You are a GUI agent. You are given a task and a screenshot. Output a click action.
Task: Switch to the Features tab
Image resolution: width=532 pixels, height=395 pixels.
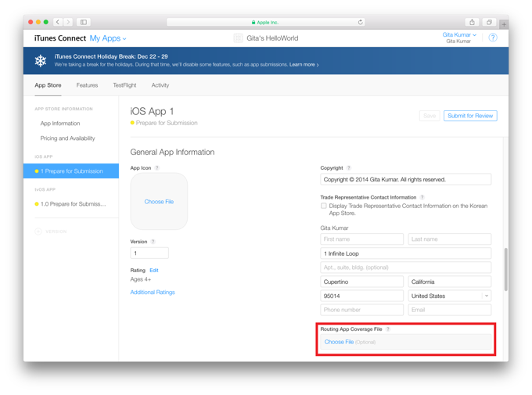pyautogui.click(x=87, y=85)
